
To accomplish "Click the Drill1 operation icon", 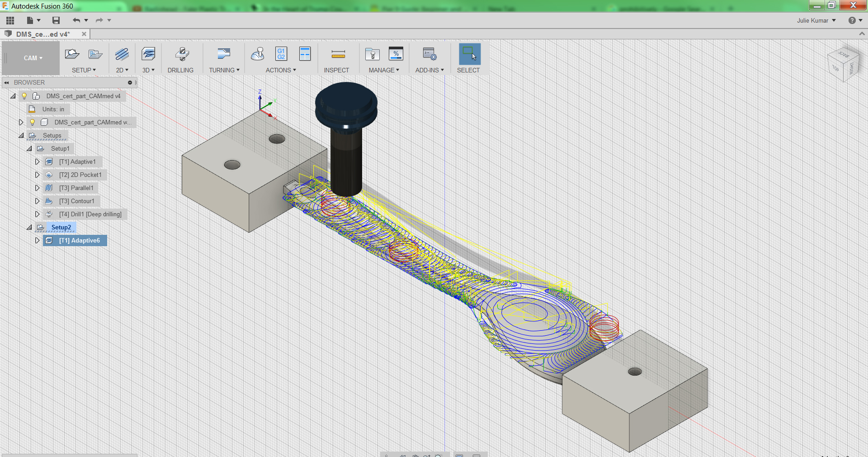I will coord(49,214).
